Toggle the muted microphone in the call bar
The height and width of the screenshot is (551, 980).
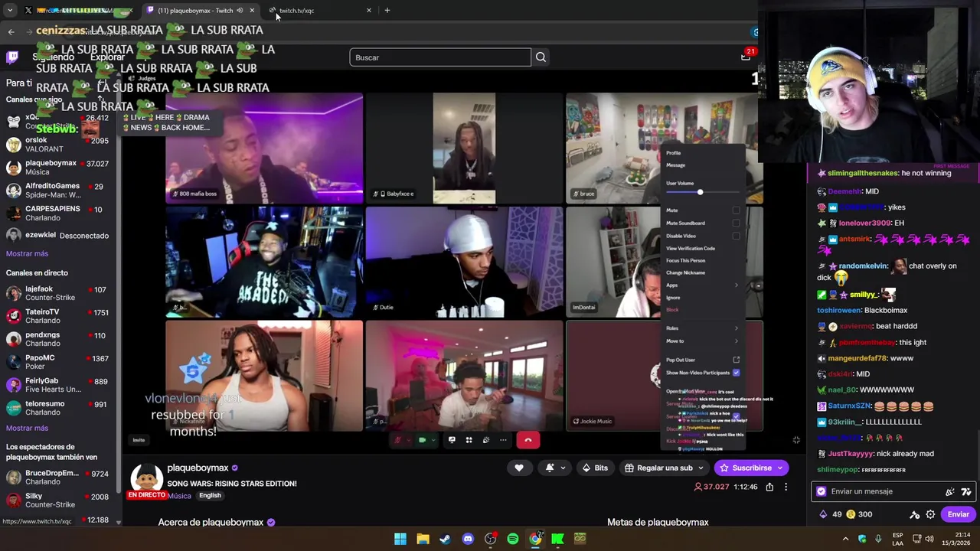tap(397, 440)
